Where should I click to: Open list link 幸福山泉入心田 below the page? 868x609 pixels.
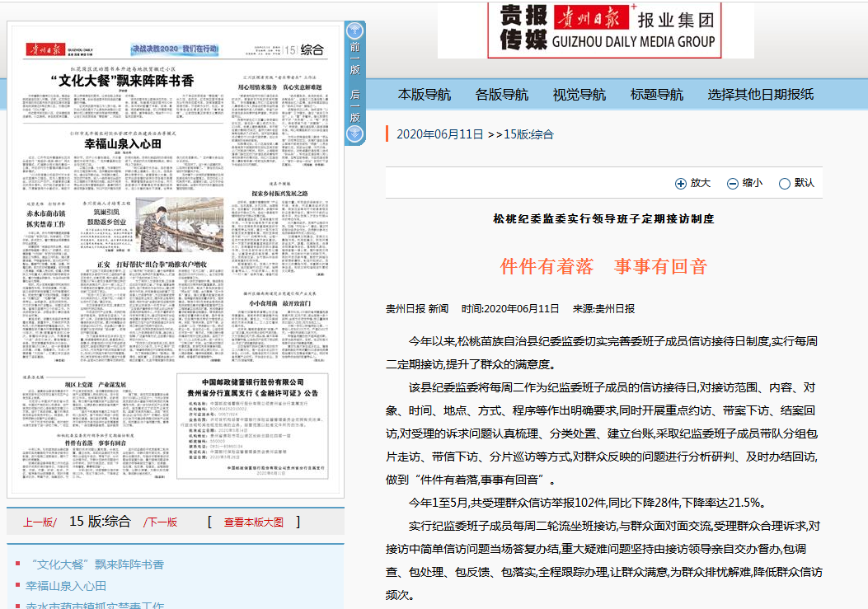tap(66, 586)
